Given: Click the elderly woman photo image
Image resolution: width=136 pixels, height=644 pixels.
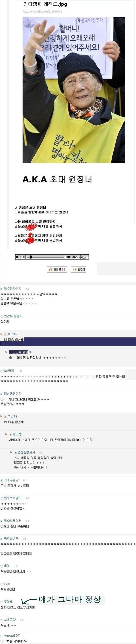Looking at the screenshot, I should click(x=74, y=90).
